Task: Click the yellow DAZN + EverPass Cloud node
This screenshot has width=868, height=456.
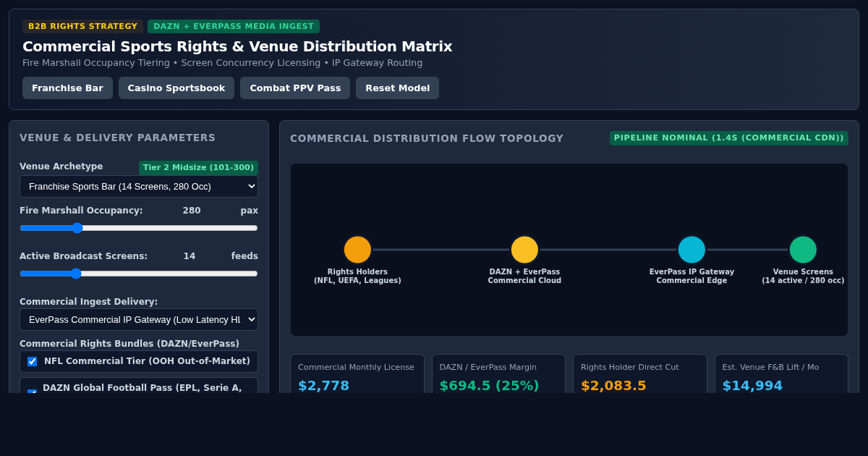Action: pyautogui.click(x=524, y=250)
